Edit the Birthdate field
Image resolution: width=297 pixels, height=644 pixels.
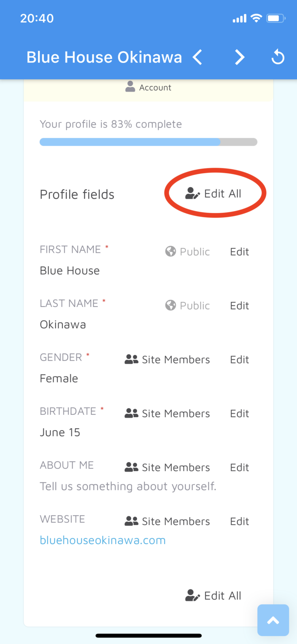pyautogui.click(x=240, y=413)
